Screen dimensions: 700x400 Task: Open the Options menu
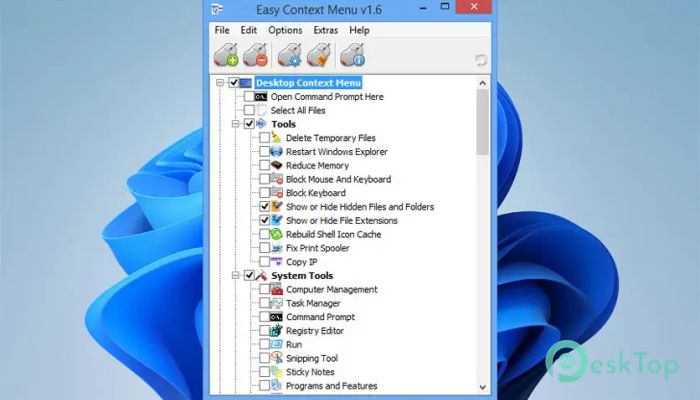click(x=285, y=30)
